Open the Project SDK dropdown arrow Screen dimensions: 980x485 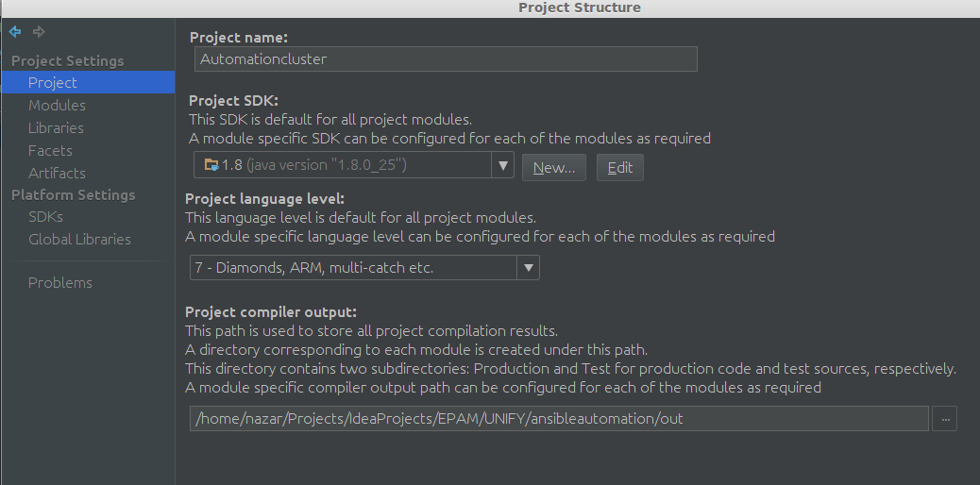pos(502,165)
